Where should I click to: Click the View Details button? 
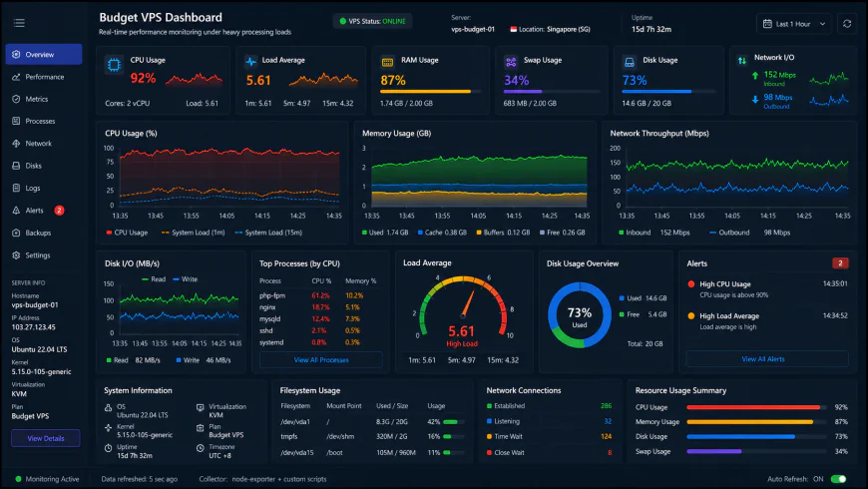[45, 438]
